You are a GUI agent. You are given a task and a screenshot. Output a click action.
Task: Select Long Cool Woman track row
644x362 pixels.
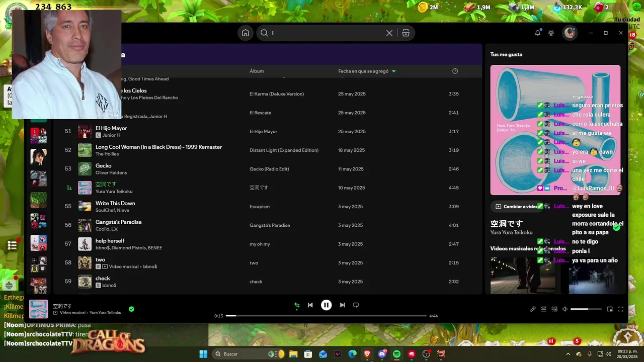[x=267, y=150]
